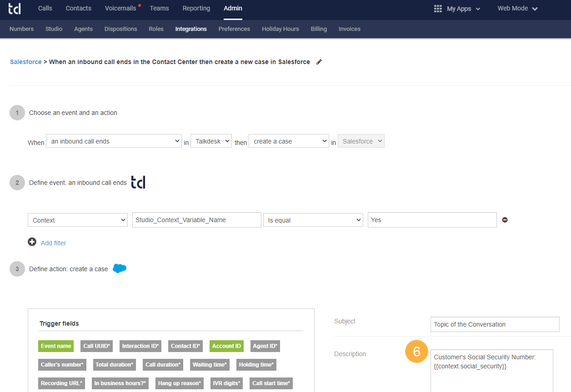Viewport: 571px width, 392px height.
Task: Select the Admin tab
Action: click(x=233, y=9)
